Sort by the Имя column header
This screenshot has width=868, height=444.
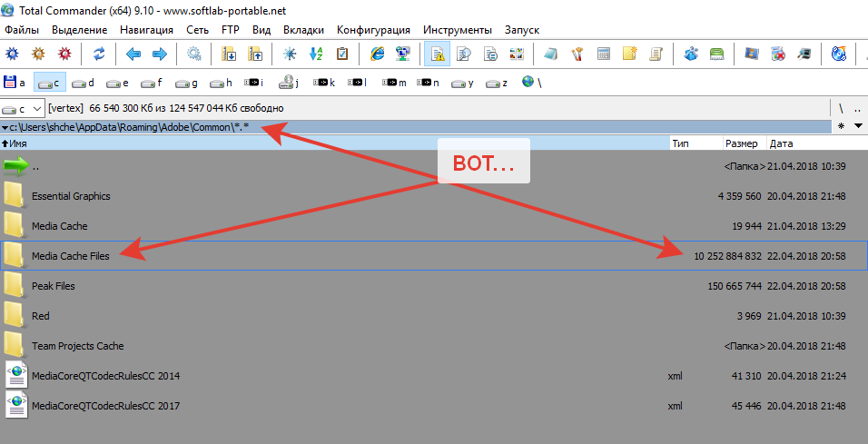[x=334, y=143]
